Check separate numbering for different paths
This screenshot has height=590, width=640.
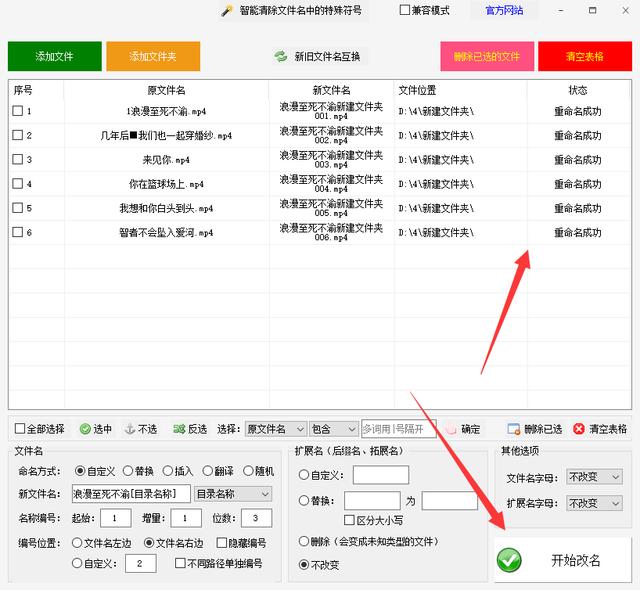coord(180,563)
